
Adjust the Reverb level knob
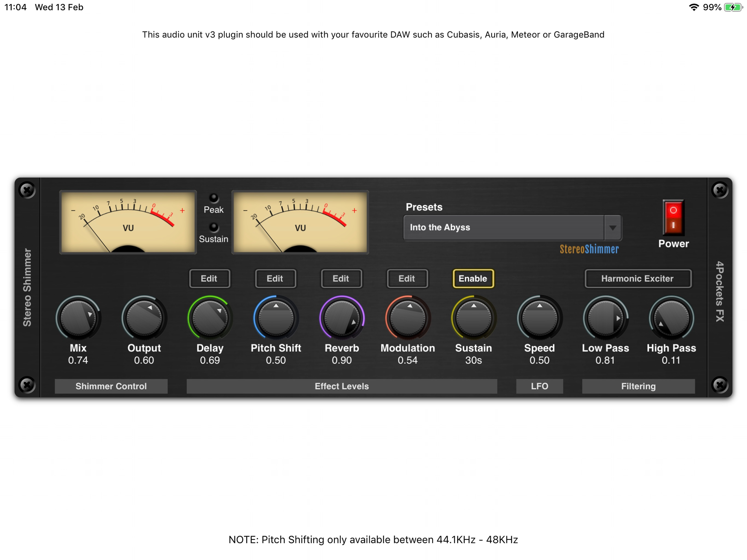pos(342,318)
